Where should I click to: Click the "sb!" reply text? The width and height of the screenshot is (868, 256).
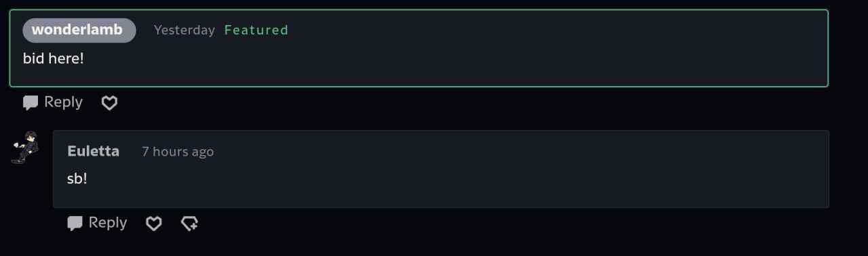77,179
